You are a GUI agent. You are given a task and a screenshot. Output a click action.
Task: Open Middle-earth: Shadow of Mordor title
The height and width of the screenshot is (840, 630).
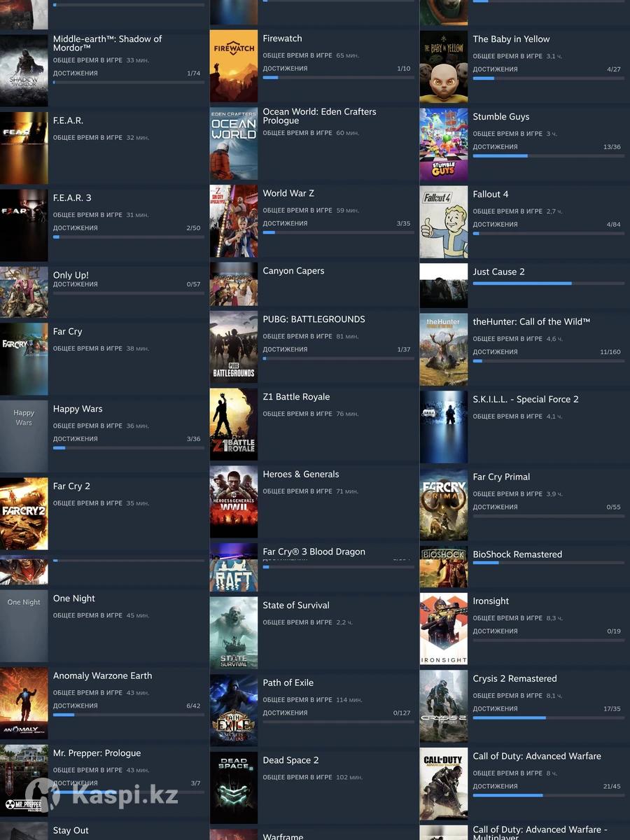point(107,43)
